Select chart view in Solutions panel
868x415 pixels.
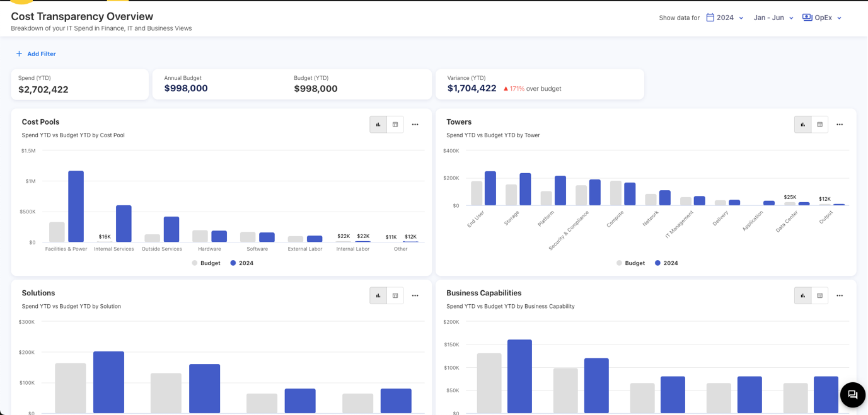(x=378, y=295)
